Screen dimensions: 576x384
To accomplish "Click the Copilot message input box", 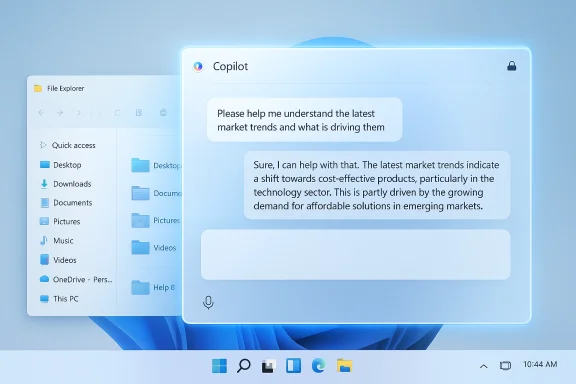I will [x=356, y=255].
